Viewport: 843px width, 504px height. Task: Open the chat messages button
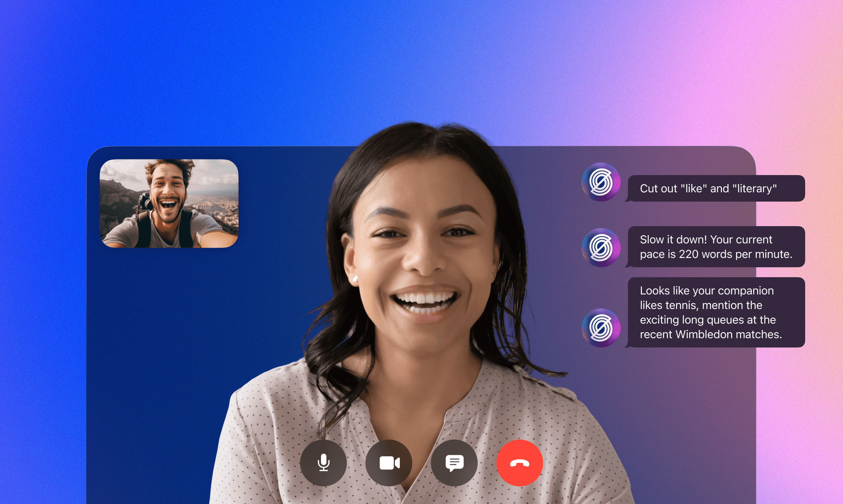click(x=454, y=463)
